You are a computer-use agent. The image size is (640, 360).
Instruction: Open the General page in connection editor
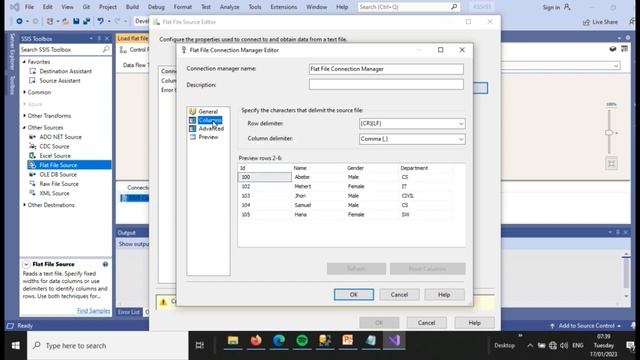[208, 111]
